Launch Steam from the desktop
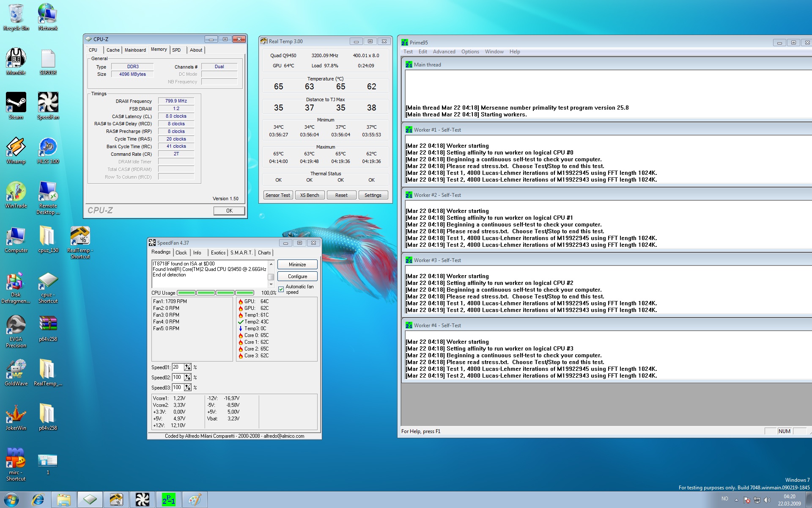Image resolution: width=812 pixels, height=508 pixels. pyautogui.click(x=16, y=106)
